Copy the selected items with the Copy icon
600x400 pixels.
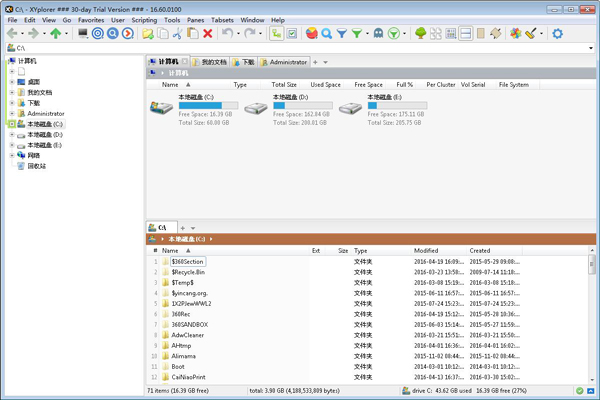tap(163, 34)
